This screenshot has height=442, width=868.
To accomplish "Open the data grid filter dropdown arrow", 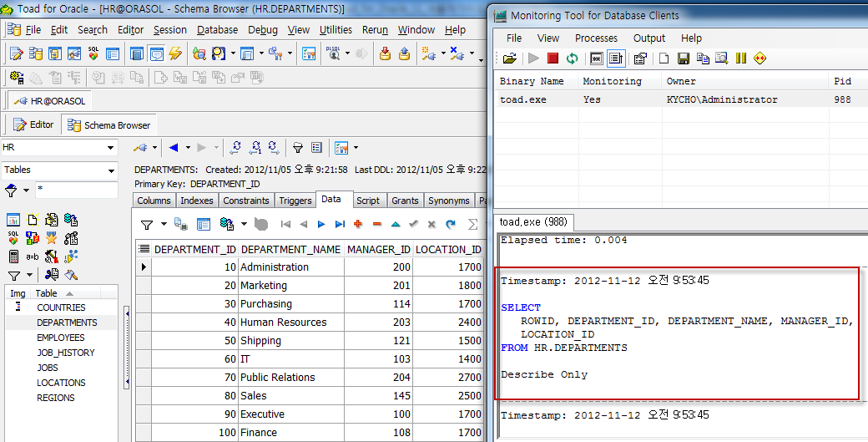I will (x=163, y=224).
